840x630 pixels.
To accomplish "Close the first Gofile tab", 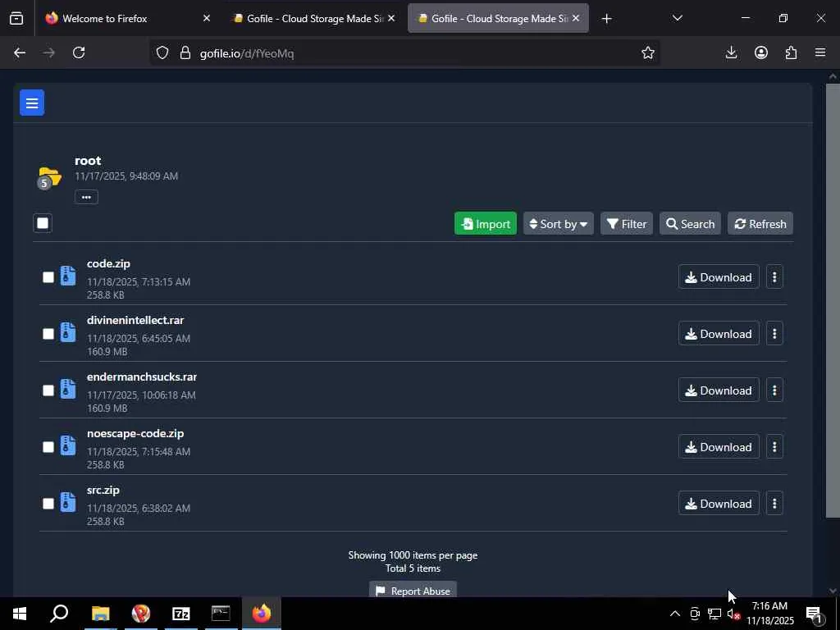I will coord(391,18).
